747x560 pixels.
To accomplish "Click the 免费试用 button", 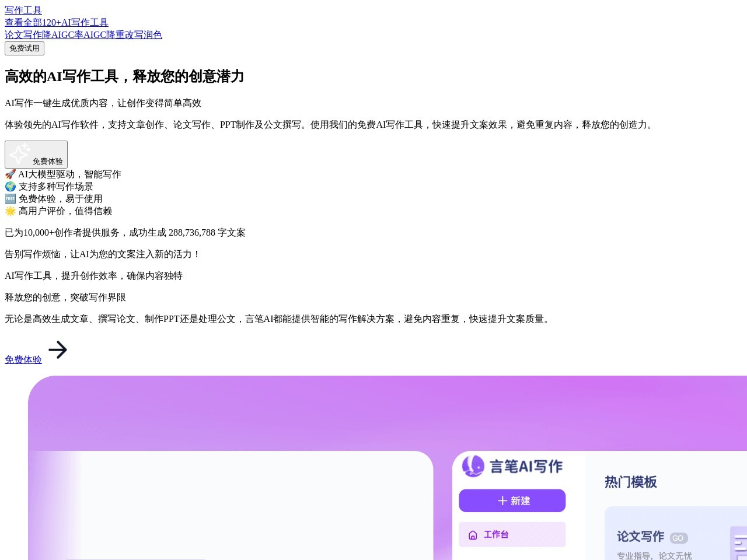I will [x=25, y=48].
